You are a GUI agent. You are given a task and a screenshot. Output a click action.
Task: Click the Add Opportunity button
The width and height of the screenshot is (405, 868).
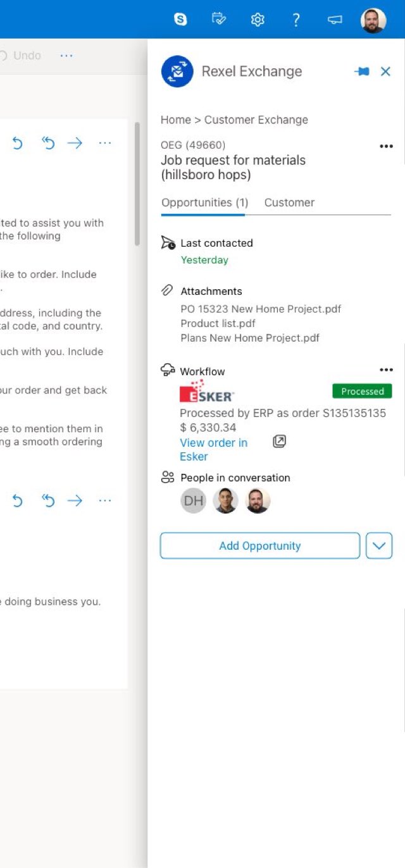(x=259, y=545)
